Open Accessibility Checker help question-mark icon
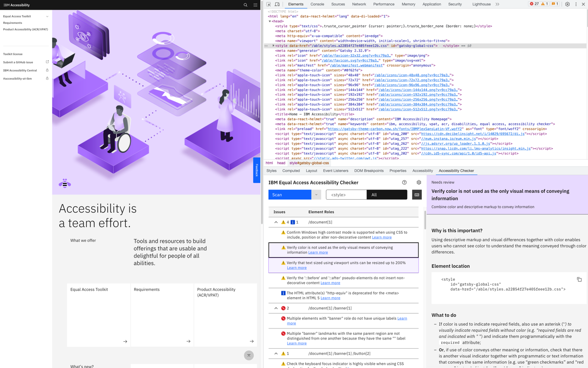The height and width of the screenshot is (368, 588). pyautogui.click(x=404, y=182)
